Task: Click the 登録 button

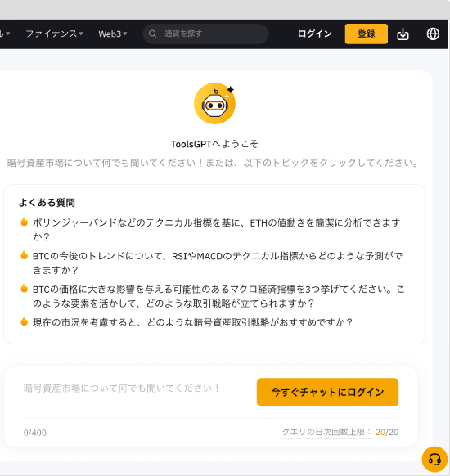Action: click(367, 34)
